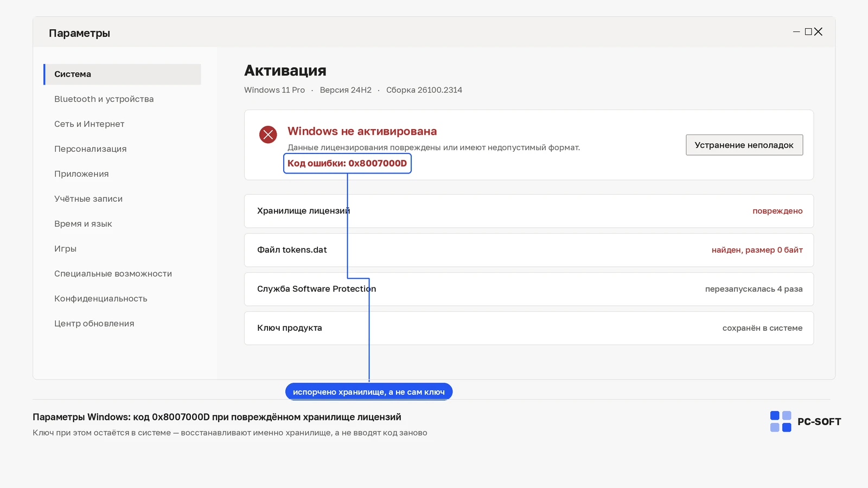Open Специальные возможности section
868x488 pixels.
(113, 274)
